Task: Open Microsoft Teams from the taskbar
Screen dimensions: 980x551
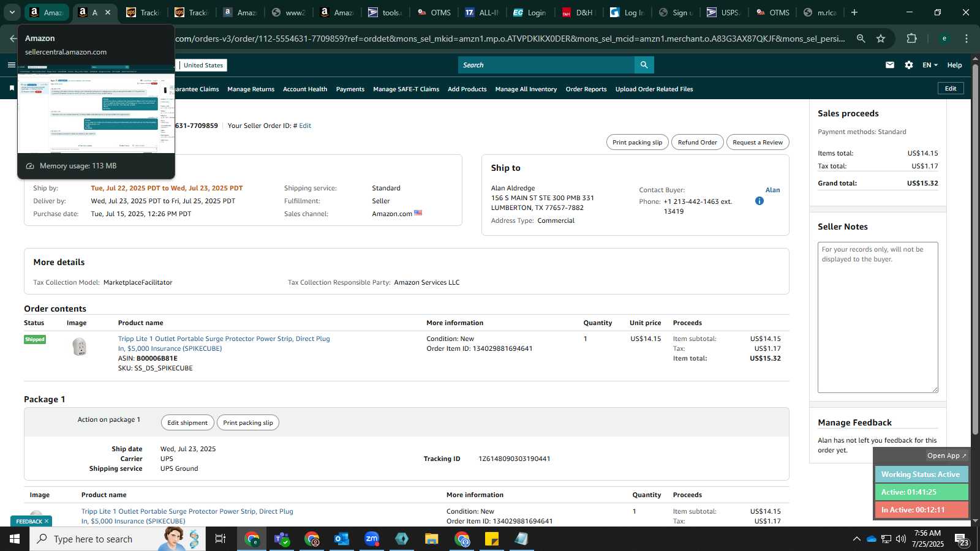Action: (282, 539)
